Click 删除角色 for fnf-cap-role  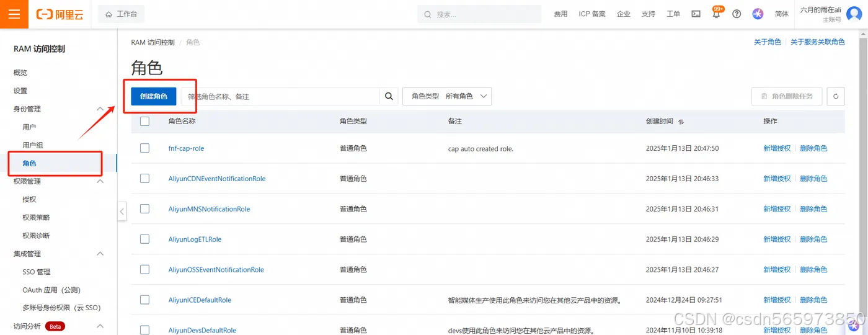click(813, 148)
